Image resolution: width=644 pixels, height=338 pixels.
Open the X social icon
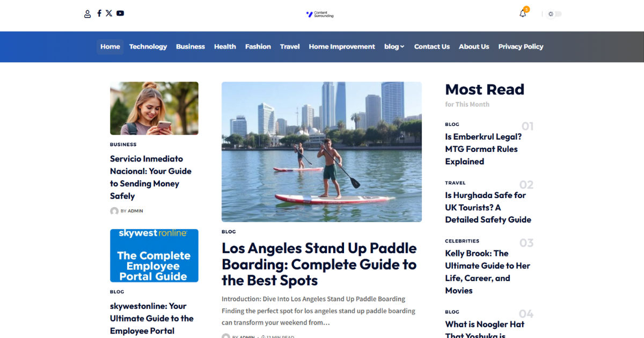click(x=109, y=13)
